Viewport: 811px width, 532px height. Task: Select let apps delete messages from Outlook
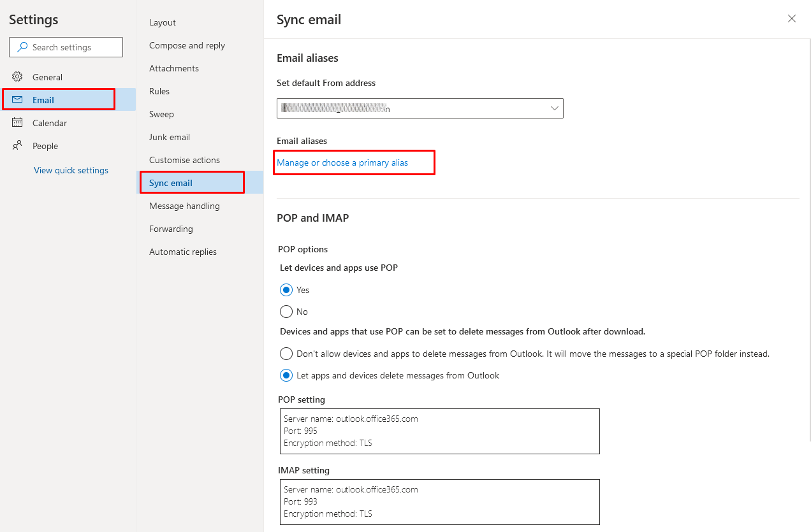pos(286,376)
